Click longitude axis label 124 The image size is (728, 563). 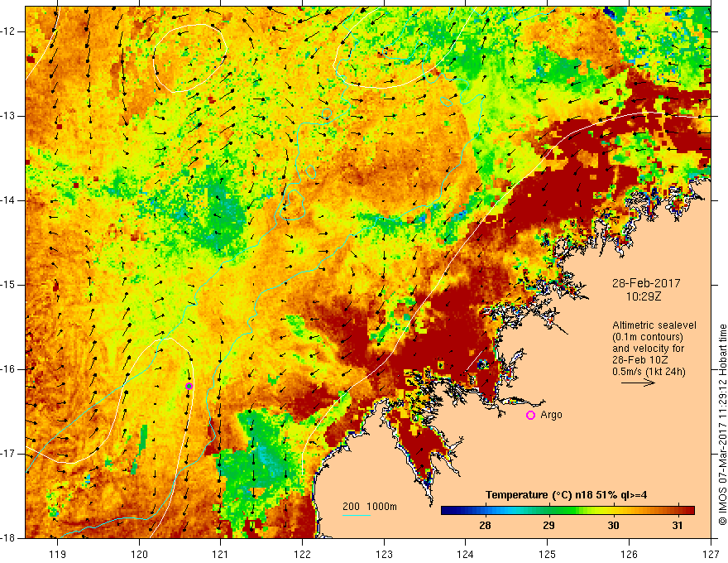click(x=466, y=554)
